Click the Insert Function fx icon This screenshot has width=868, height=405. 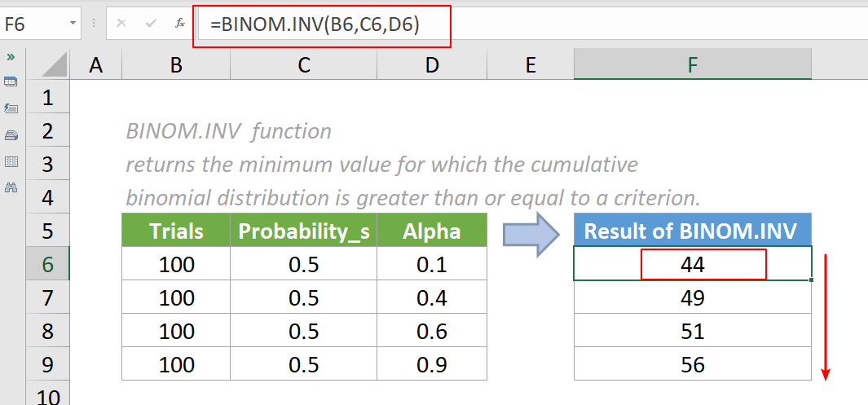(x=180, y=24)
